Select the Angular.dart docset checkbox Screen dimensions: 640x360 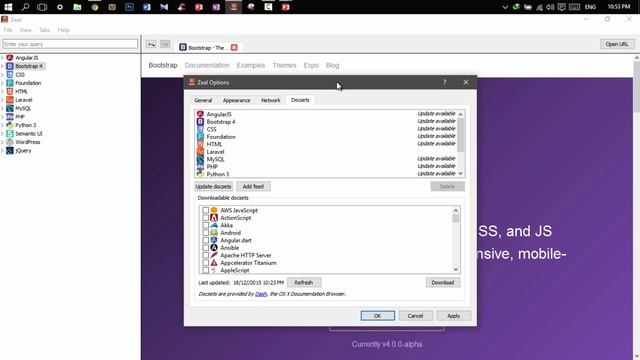[206, 240]
